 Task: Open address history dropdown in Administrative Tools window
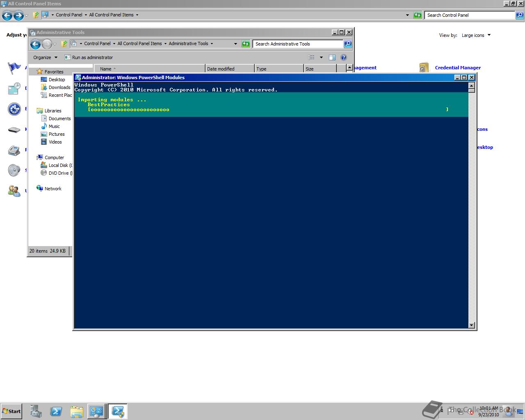point(235,44)
